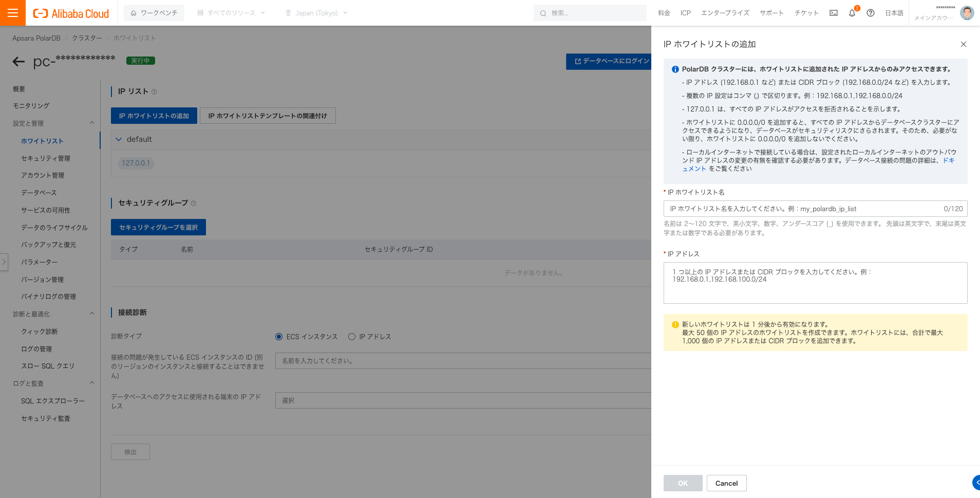This screenshot has height=498, width=980.
Task: Focus the IP アドレス text area
Action: 816,283
